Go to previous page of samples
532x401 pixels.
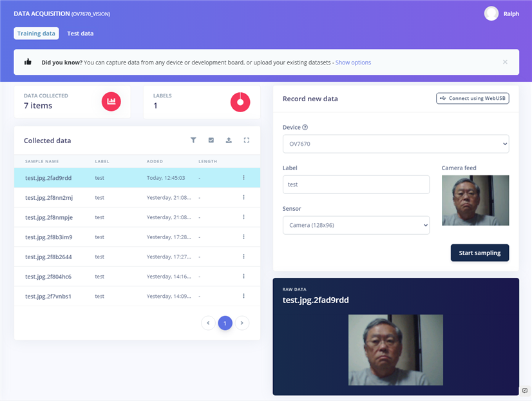[208, 323]
